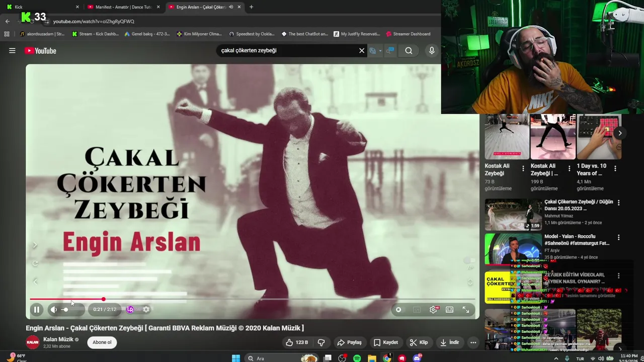Open Model - Yalan - Rocco'lu video

[x=513, y=249]
